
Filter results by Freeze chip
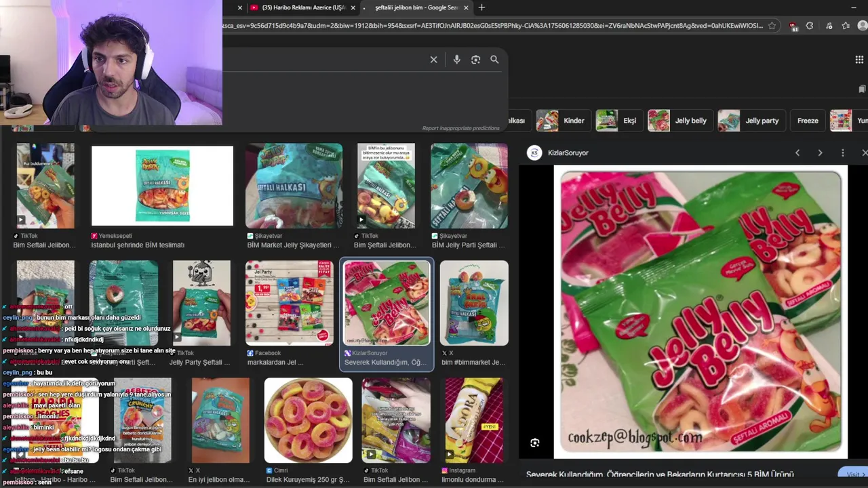point(808,121)
